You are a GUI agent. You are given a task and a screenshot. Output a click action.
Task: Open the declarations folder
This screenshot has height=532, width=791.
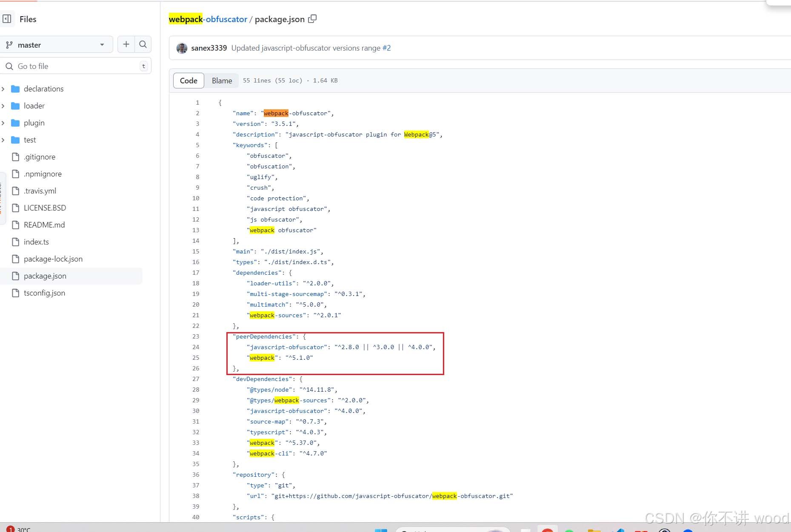(x=43, y=89)
